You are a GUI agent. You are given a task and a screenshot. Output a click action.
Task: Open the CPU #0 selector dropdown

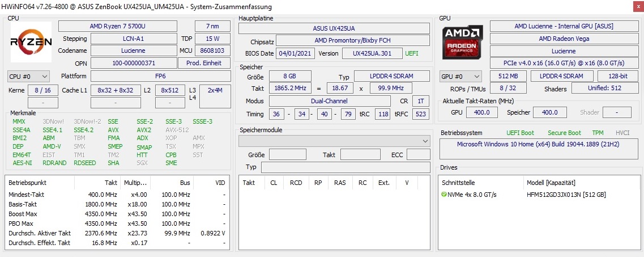(29, 76)
